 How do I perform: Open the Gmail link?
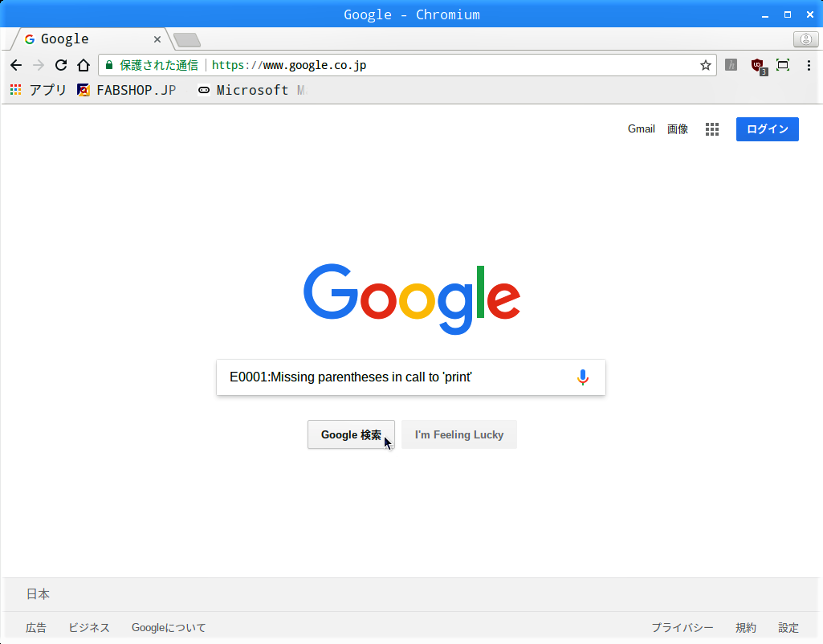(642, 129)
